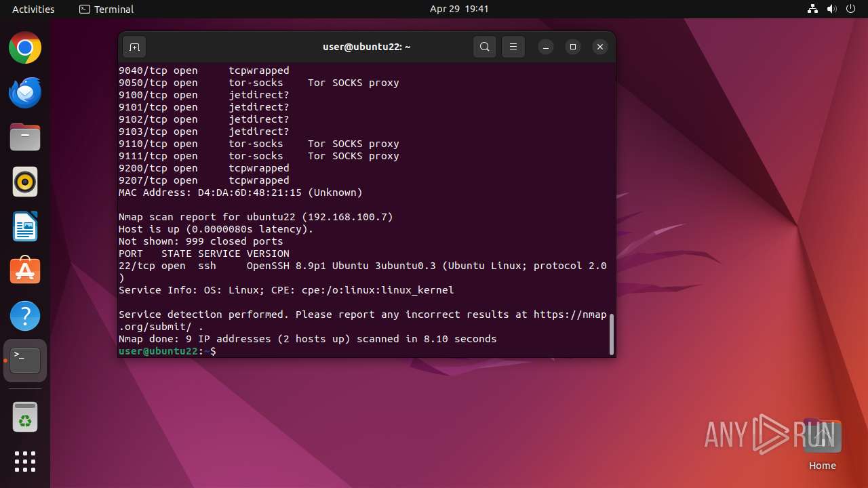Open a new tab in the terminal

(134, 47)
